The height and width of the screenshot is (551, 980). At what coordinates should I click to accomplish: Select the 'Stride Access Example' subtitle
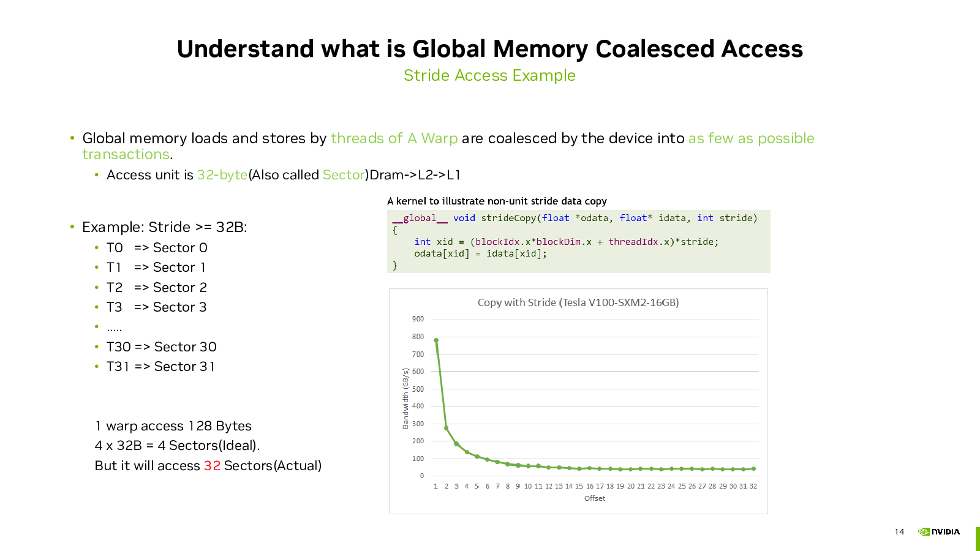(x=489, y=75)
